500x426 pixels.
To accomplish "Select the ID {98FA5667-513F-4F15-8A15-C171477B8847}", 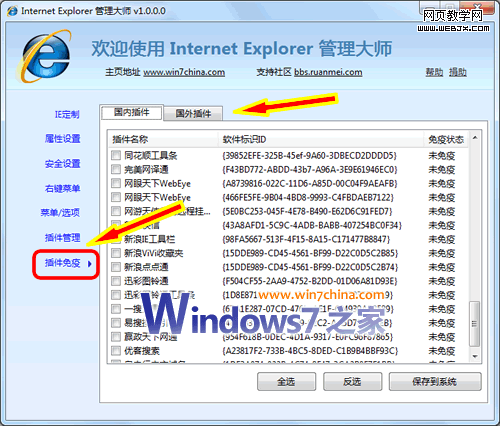I will tap(306, 239).
